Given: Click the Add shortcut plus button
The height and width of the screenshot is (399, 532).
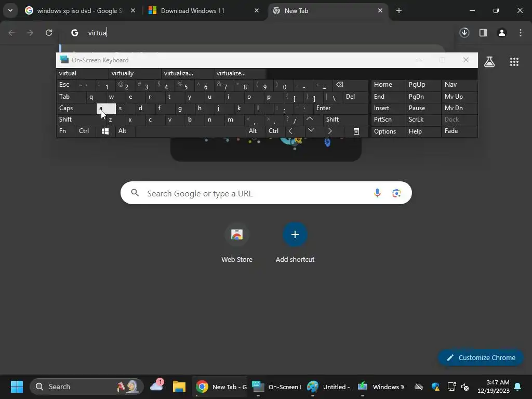Looking at the screenshot, I should click(295, 234).
